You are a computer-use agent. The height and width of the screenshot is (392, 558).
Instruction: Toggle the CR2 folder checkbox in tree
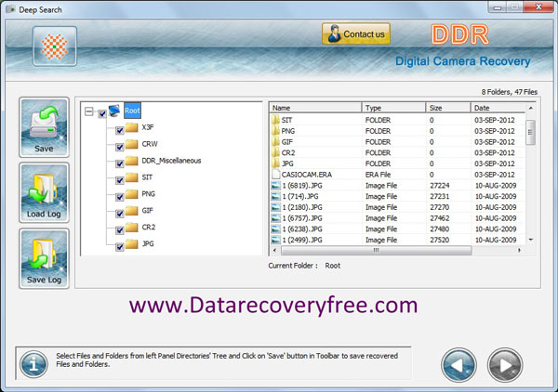click(120, 230)
